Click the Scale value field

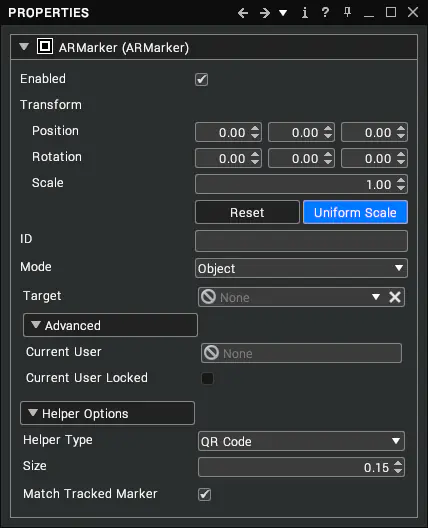pos(301,184)
